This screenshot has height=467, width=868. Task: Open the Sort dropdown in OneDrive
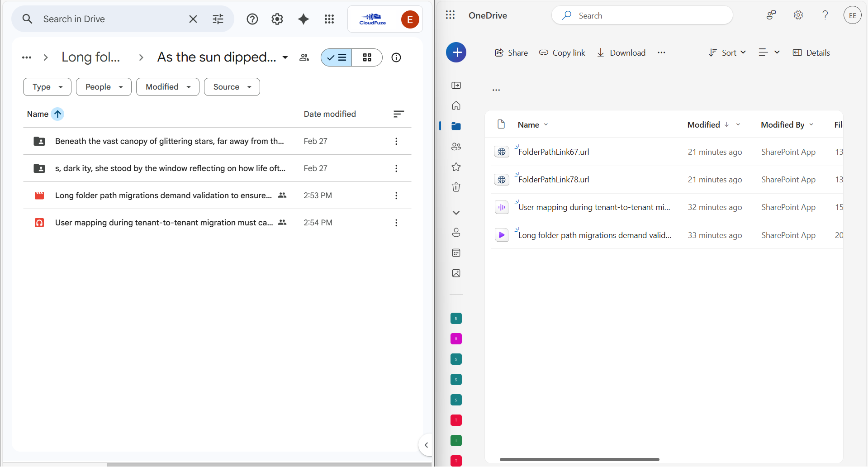click(727, 52)
